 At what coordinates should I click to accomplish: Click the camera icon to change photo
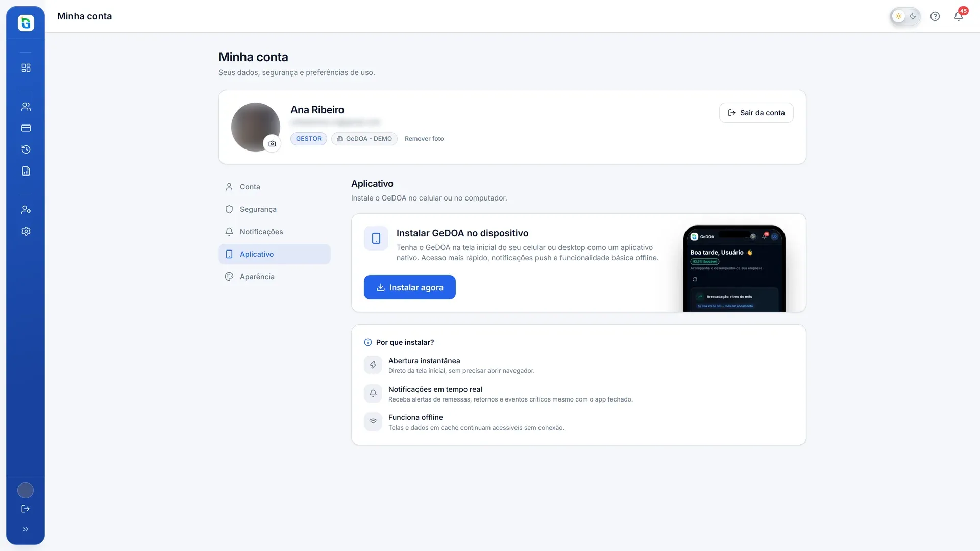(272, 144)
